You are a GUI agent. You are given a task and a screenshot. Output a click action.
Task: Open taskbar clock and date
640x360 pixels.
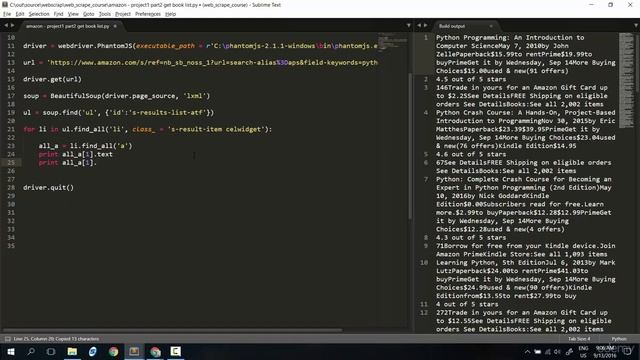[605, 352]
